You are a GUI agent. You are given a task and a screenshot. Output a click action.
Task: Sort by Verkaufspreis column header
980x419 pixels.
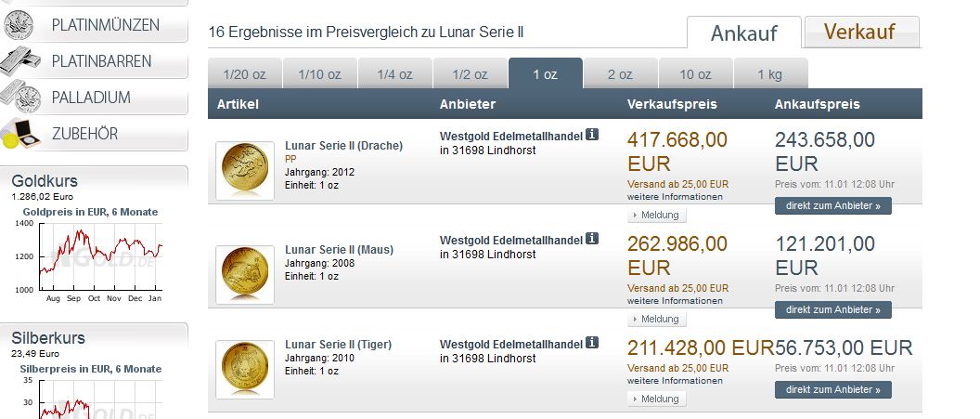672,104
